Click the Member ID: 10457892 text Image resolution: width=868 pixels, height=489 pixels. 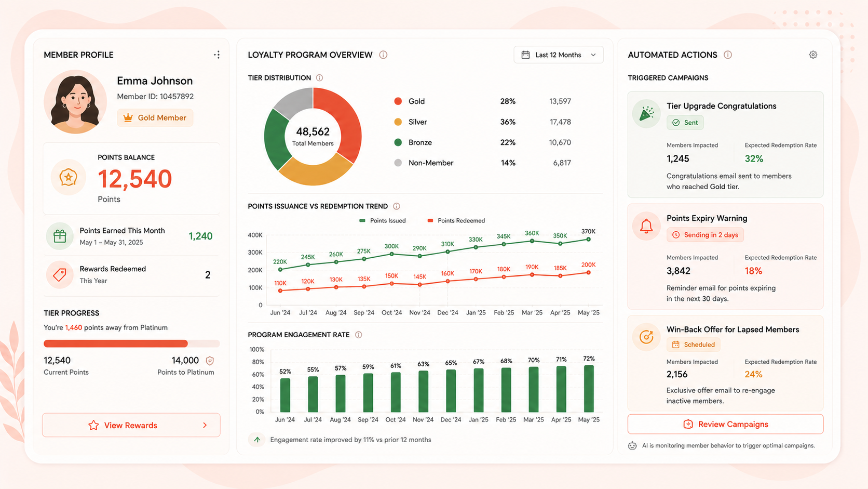[x=155, y=97]
